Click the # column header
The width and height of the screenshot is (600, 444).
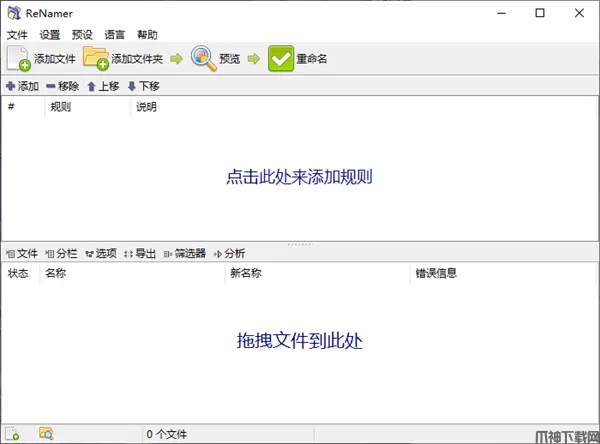[x=23, y=107]
